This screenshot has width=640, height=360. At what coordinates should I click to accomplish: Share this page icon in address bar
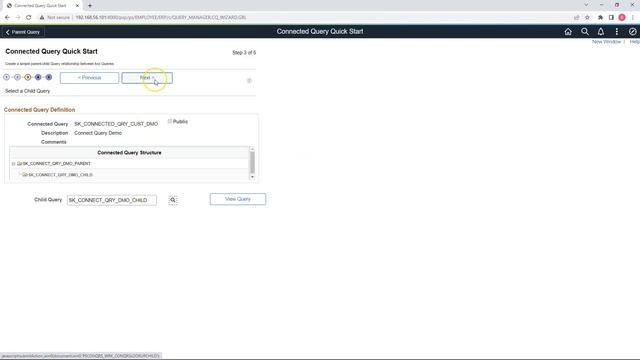click(576, 18)
